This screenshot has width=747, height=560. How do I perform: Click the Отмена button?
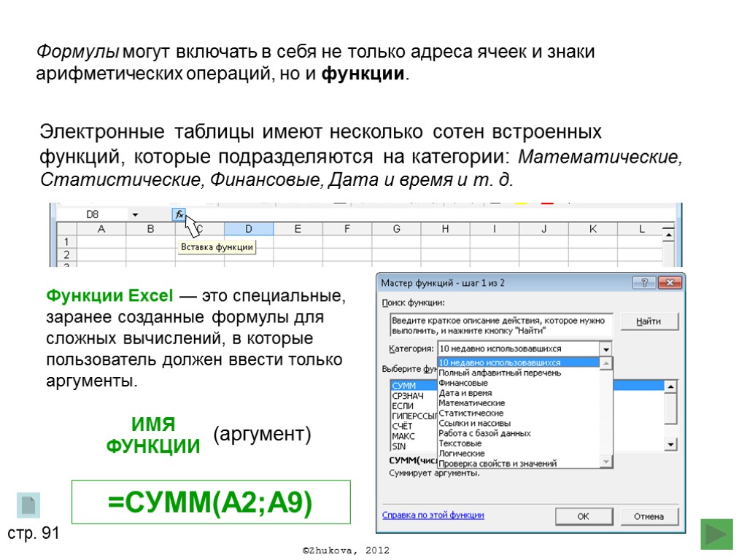pos(649,516)
